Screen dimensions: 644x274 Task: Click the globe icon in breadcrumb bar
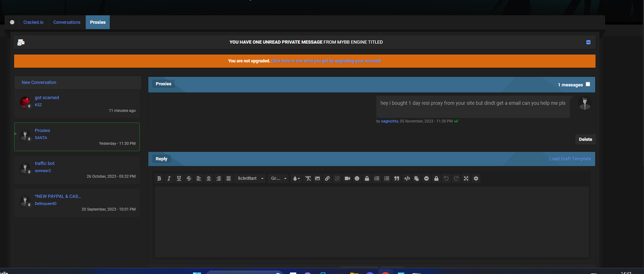(12, 22)
